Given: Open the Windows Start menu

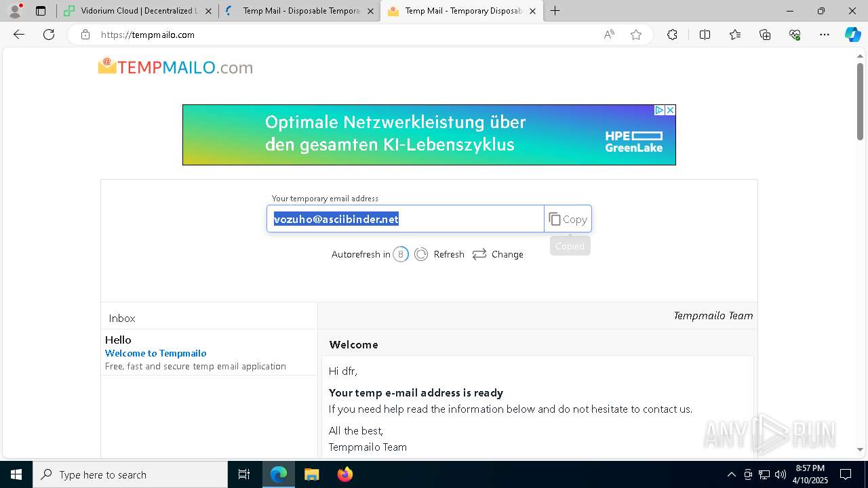Looking at the screenshot, I should point(16,474).
